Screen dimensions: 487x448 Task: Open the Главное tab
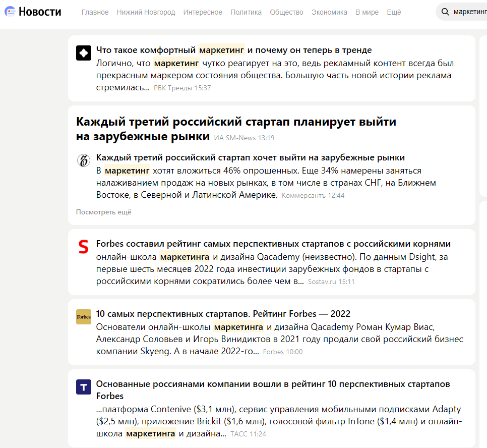(x=95, y=12)
